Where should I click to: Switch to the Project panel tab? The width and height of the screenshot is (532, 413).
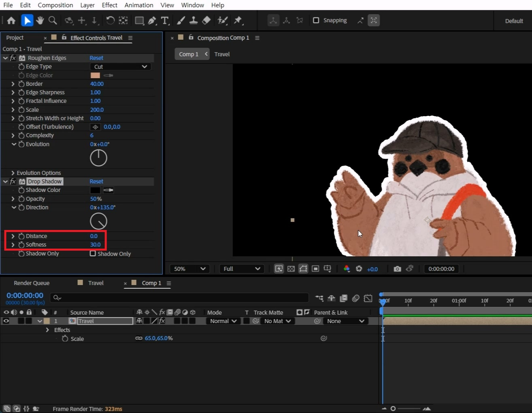pos(15,38)
